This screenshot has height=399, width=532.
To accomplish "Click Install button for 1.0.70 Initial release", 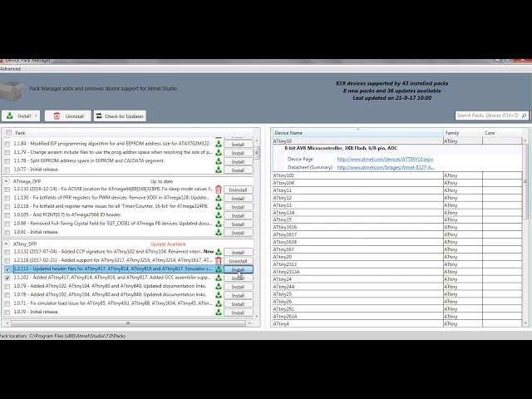I will pos(238,313).
